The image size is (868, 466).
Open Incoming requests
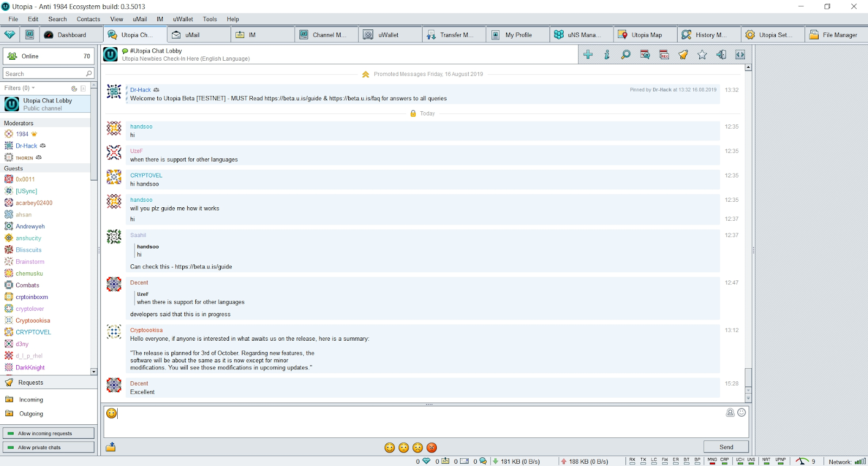(x=31, y=400)
